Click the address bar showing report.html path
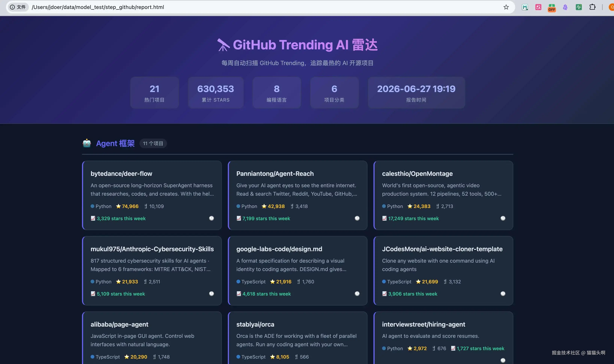614x364 pixels. pos(260,7)
